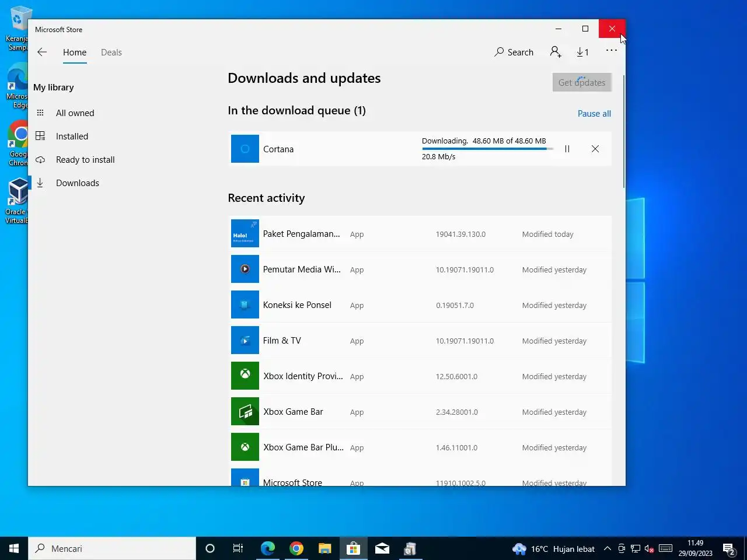747x560 pixels.
Task: Click version 19041.39.130.0 text
Action: (460, 234)
